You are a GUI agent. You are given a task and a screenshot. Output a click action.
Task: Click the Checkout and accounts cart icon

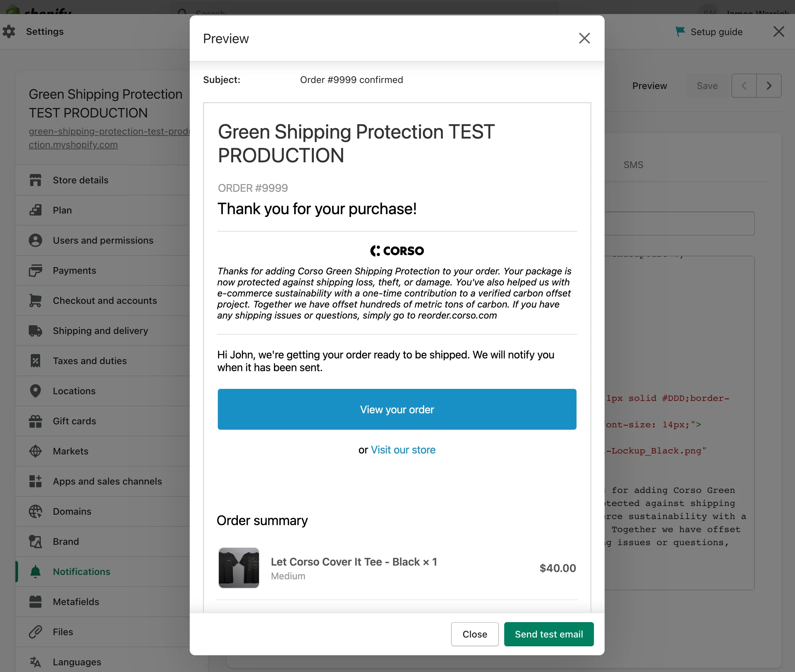point(35,300)
